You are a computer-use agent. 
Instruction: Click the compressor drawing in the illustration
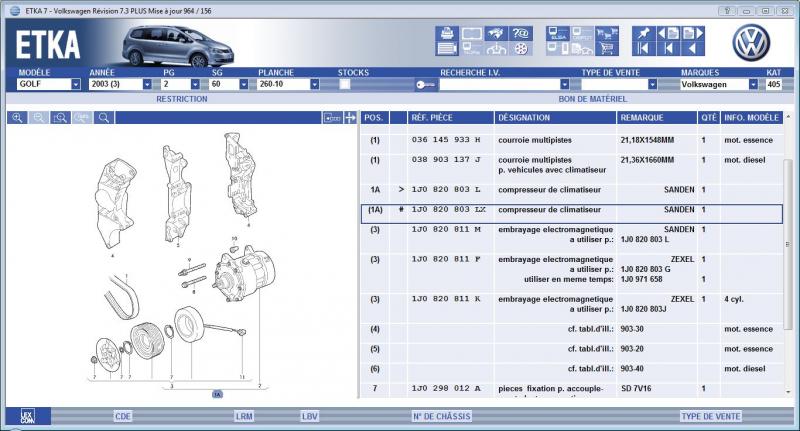pyautogui.click(x=244, y=273)
